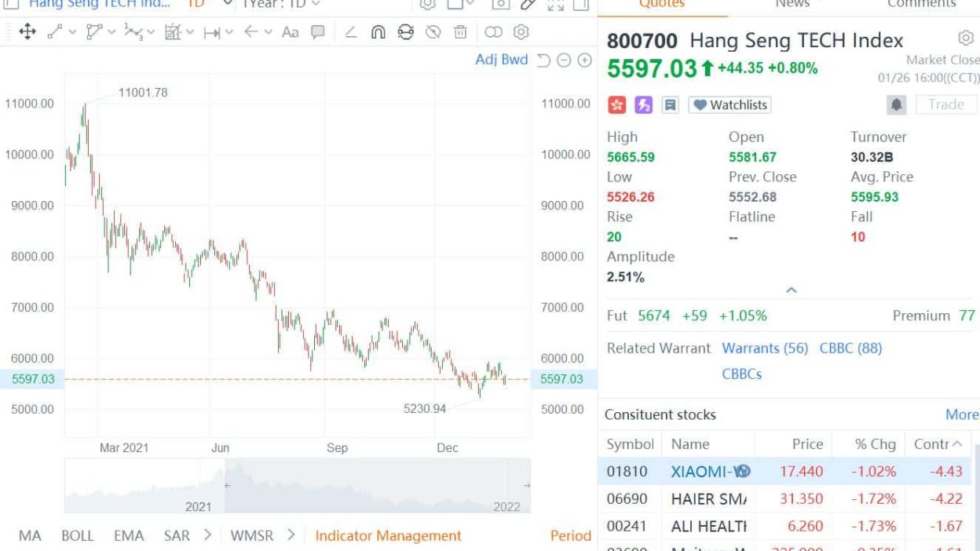Click the Trade button
Viewport: 980px width, 551px height.
946,105
